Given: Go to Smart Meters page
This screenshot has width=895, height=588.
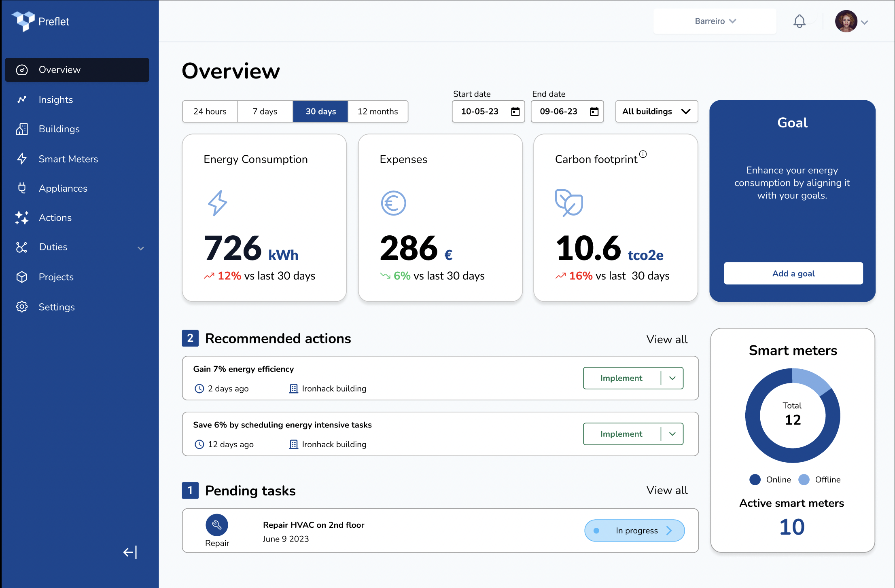Looking at the screenshot, I should point(68,159).
